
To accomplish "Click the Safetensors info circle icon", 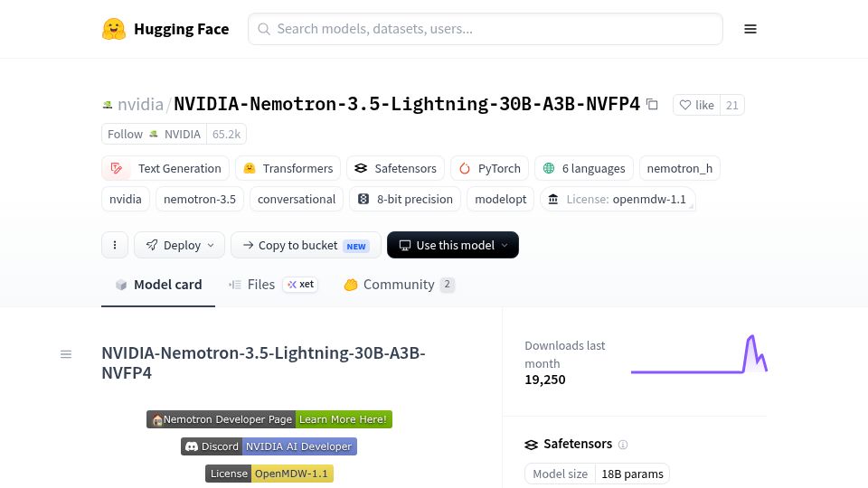I will click(623, 445).
